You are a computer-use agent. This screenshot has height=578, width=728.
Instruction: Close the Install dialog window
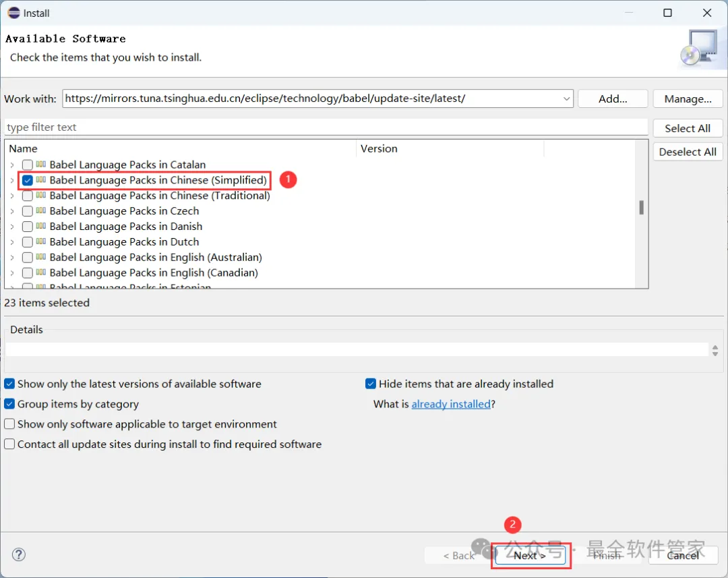tap(706, 13)
